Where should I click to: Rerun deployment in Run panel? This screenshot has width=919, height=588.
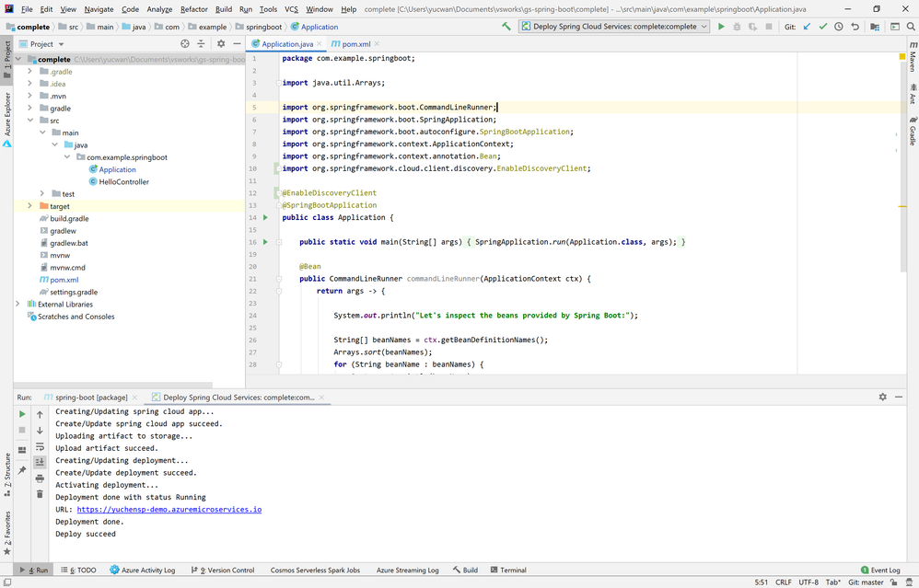click(22, 414)
